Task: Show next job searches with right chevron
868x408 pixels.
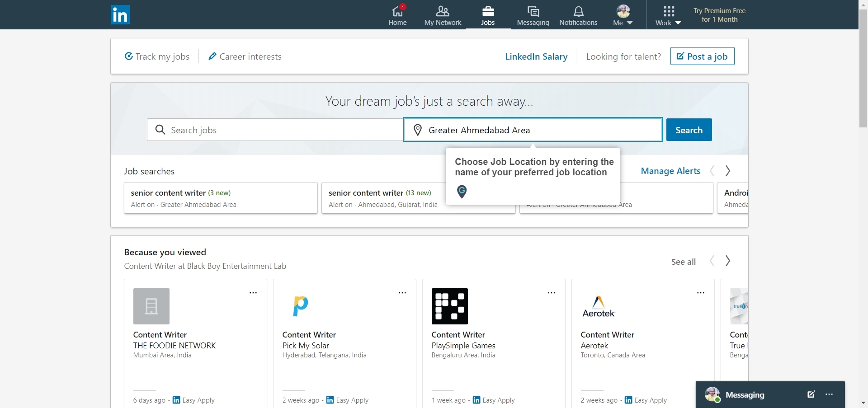Action: coord(728,171)
